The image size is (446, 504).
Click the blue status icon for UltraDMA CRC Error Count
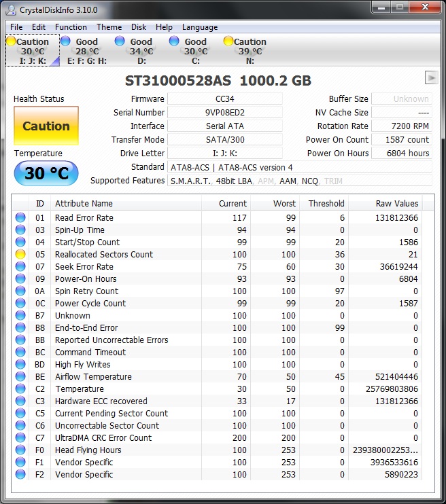coord(20,437)
